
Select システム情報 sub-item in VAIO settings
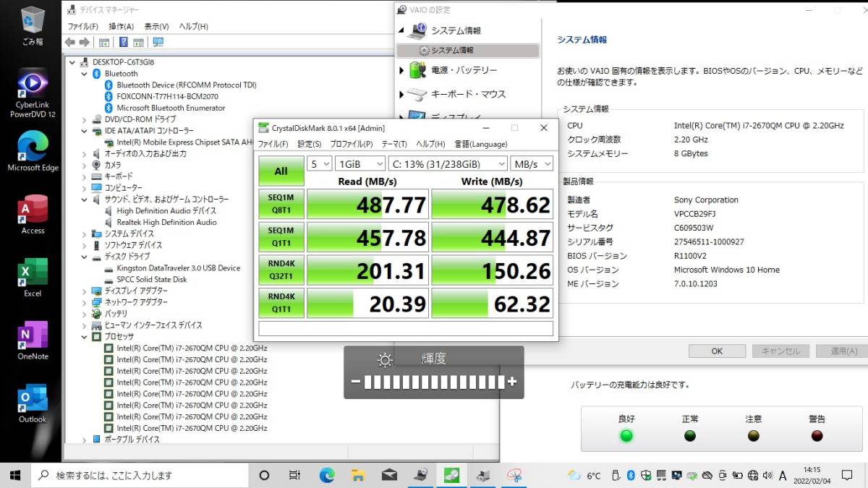click(x=468, y=51)
